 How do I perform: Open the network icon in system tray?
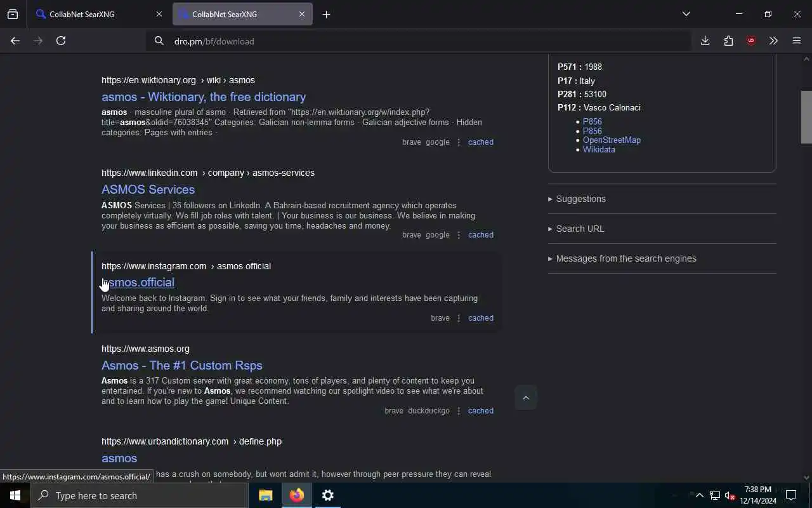click(x=714, y=495)
